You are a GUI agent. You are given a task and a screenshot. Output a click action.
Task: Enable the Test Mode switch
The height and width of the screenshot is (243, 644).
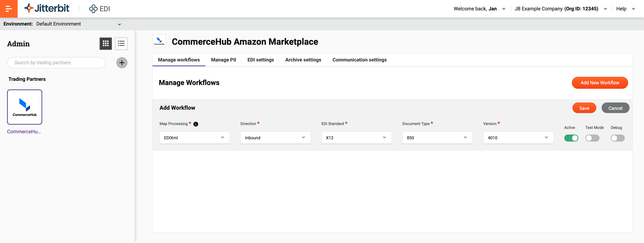pyautogui.click(x=592, y=138)
